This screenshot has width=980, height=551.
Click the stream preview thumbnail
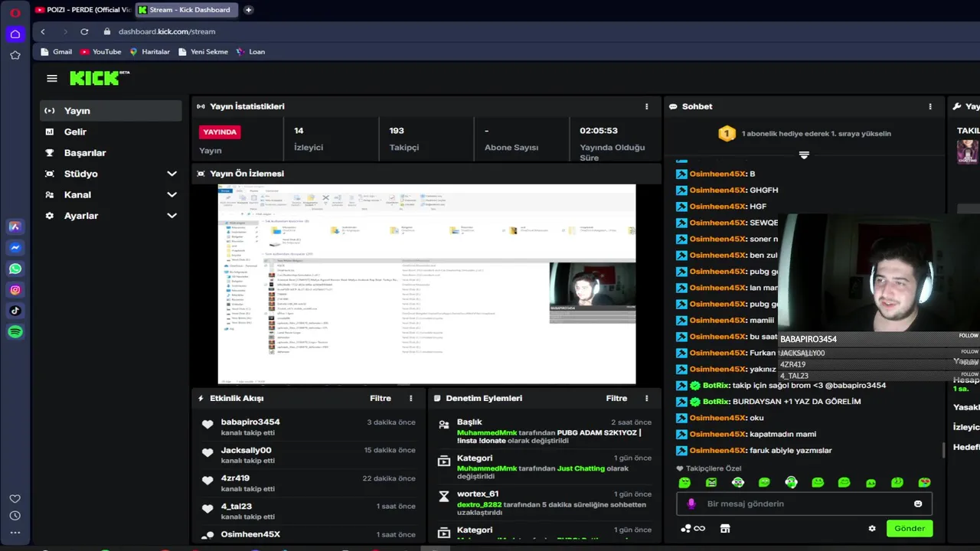(426, 284)
